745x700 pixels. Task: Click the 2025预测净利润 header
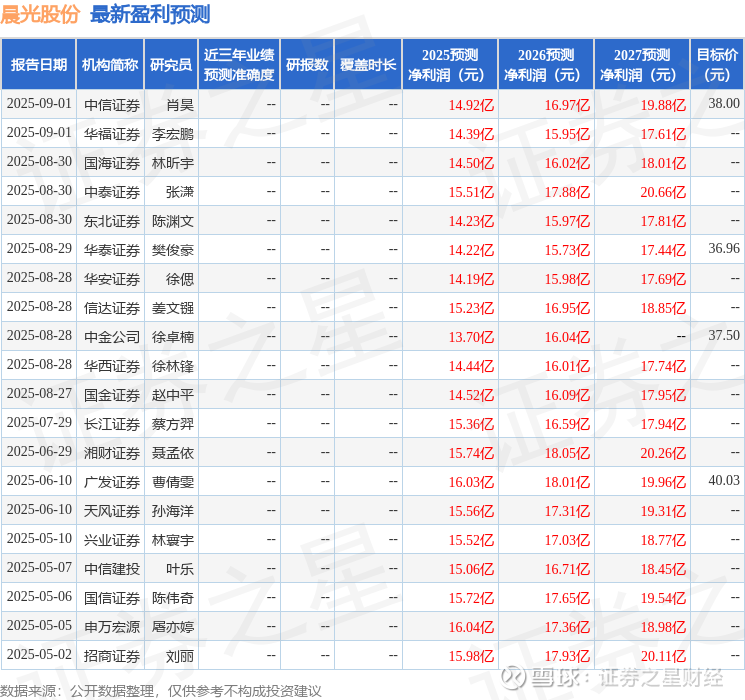coord(450,65)
